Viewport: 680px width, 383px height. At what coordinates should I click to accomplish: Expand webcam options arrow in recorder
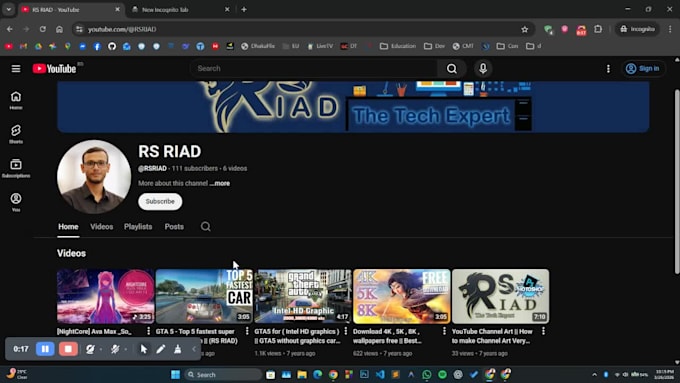[101, 349]
